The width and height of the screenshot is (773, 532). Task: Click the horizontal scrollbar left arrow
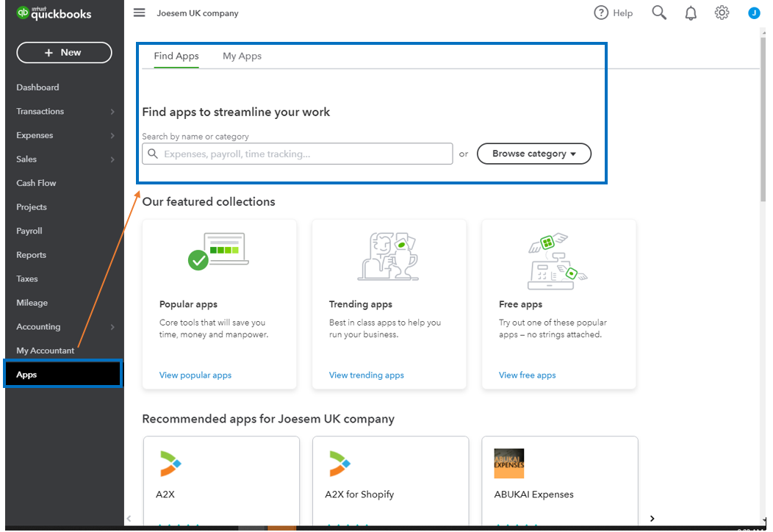pos(129,518)
